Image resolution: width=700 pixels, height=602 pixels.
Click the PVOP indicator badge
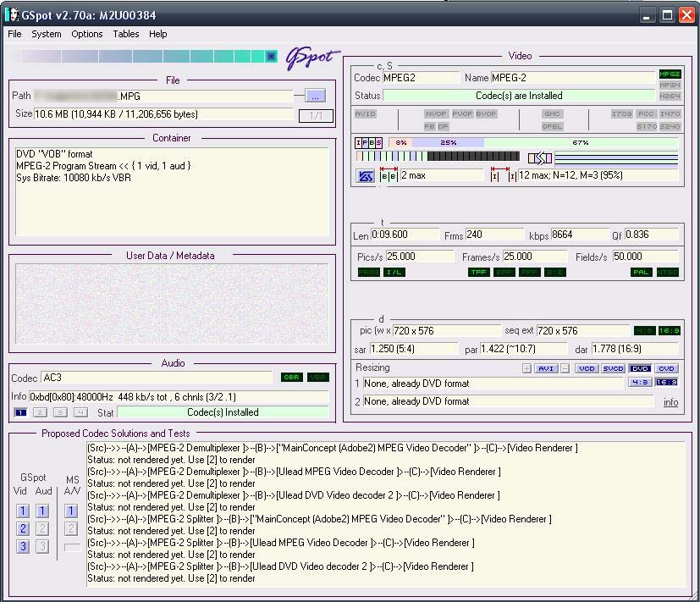(462, 113)
